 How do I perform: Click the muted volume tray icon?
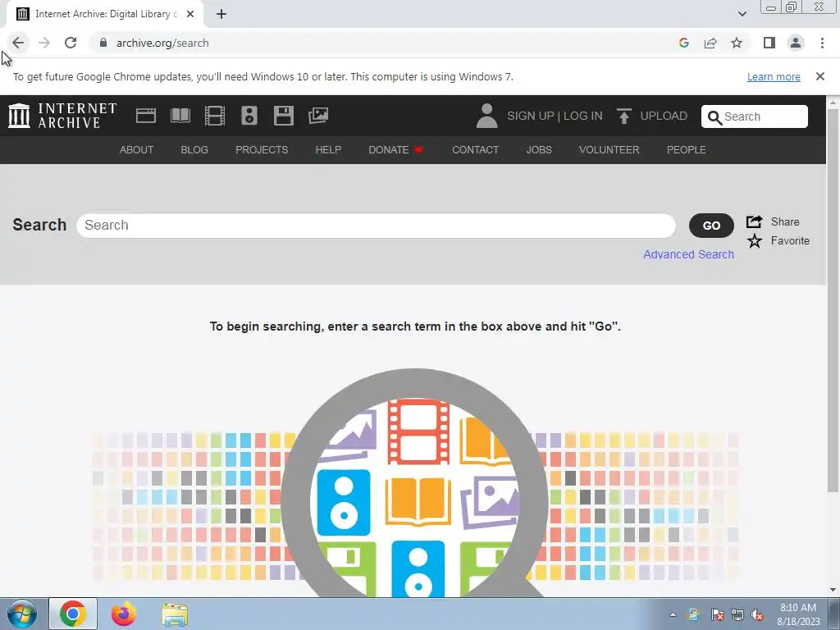[x=757, y=615]
